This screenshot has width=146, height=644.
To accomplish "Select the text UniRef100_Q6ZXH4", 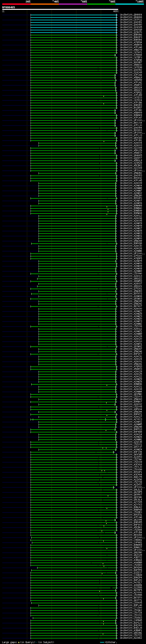I will 131,520.
